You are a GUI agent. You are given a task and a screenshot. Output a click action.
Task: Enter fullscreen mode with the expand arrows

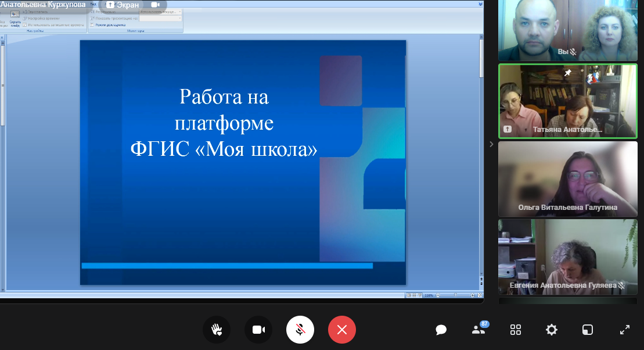(x=625, y=330)
